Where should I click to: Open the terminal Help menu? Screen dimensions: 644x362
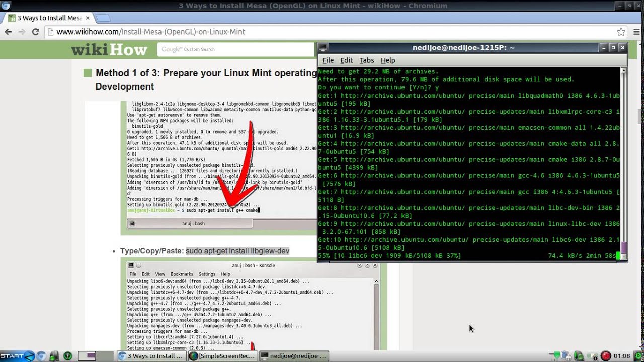click(x=388, y=60)
